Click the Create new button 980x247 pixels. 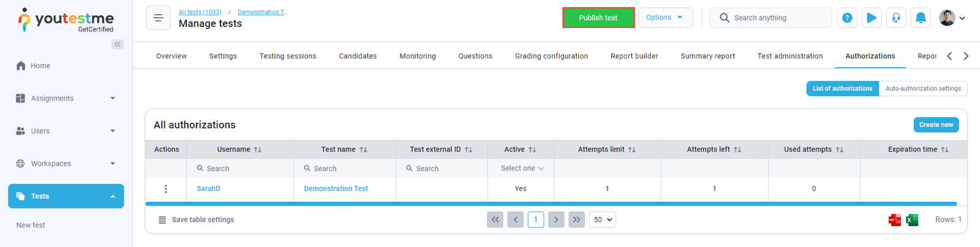936,125
